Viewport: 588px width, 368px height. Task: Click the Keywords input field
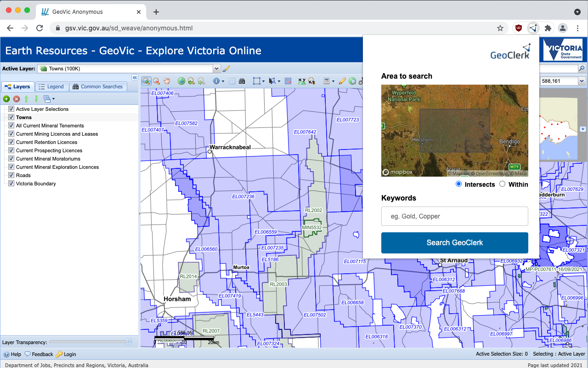pos(455,216)
